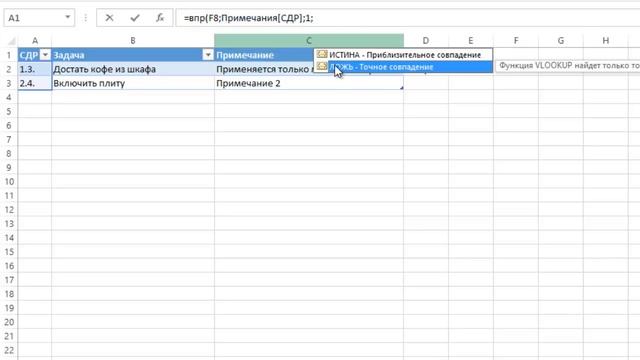Click the Name Box showing A1
The image size is (640, 360).
click(x=39, y=18)
